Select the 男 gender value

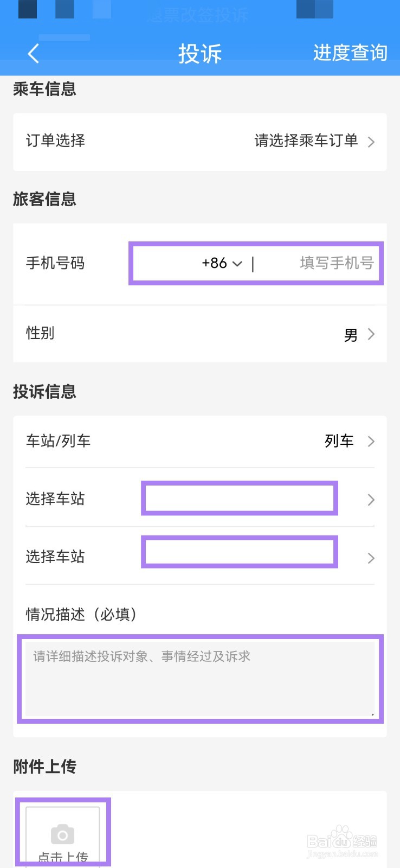351,335
